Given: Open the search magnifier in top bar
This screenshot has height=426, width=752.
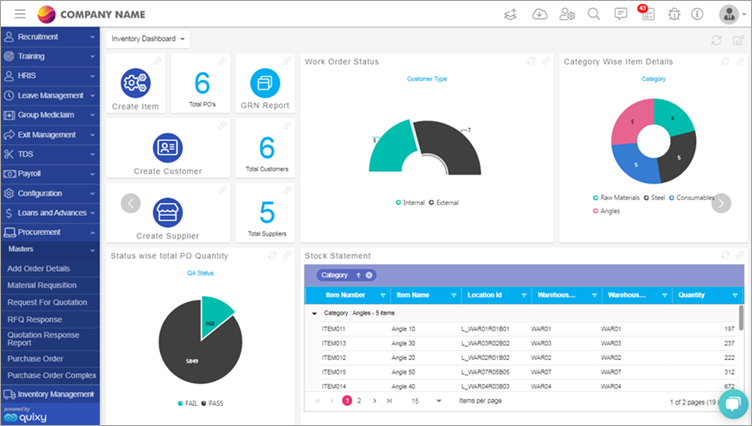Looking at the screenshot, I should [x=594, y=14].
